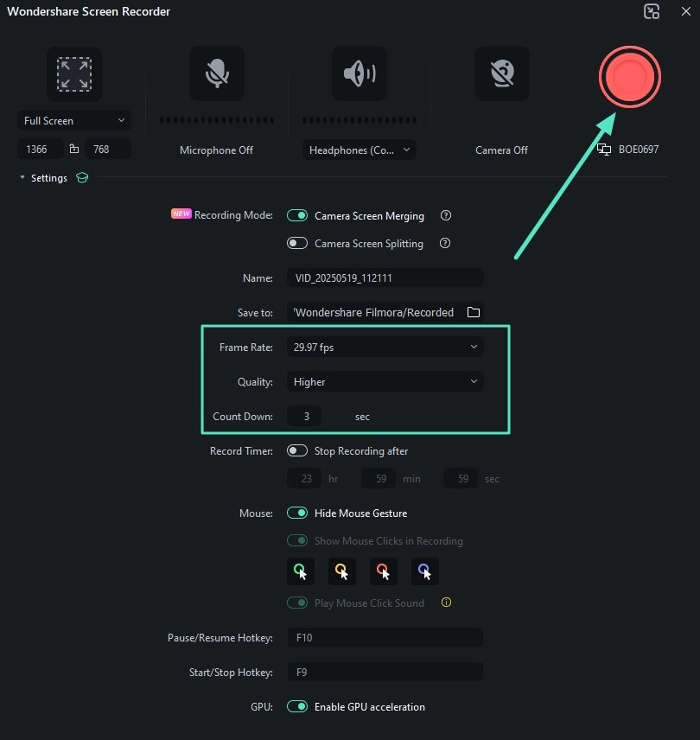Click the record timer 59 min field
700x740 pixels.
tap(379, 479)
